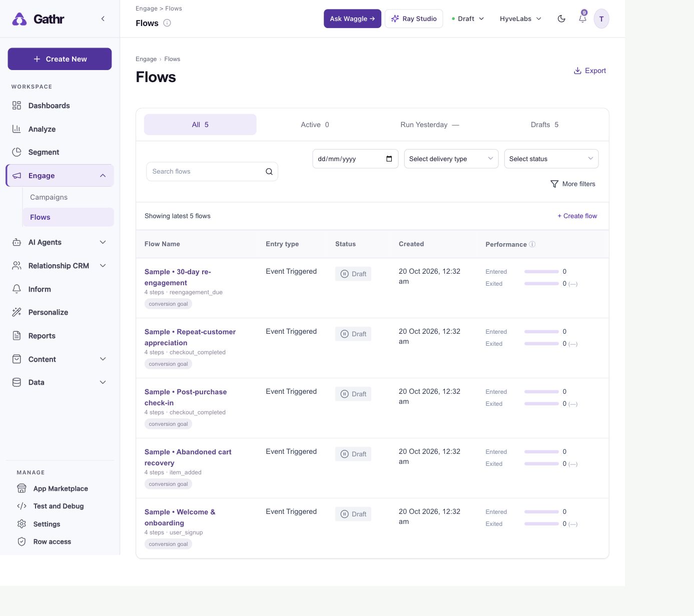Click search magnifier icon in Search flows

[269, 172]
